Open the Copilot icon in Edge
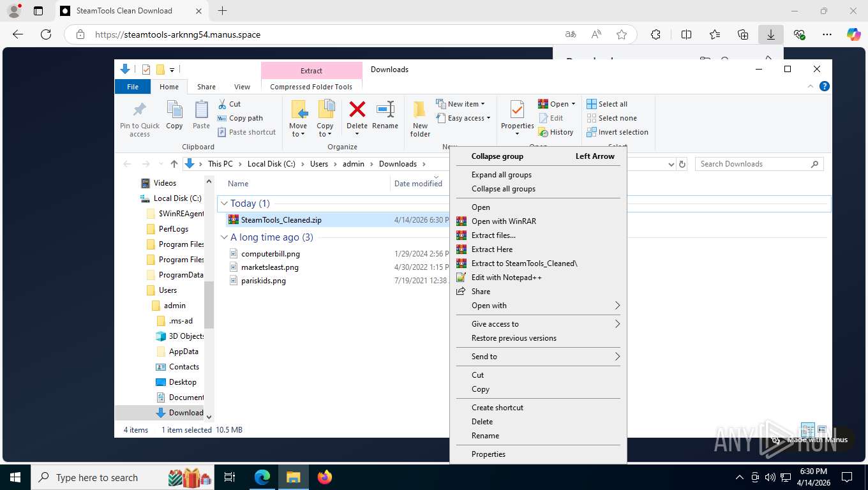This screenshot has height=490, width=868. [853, 34]
